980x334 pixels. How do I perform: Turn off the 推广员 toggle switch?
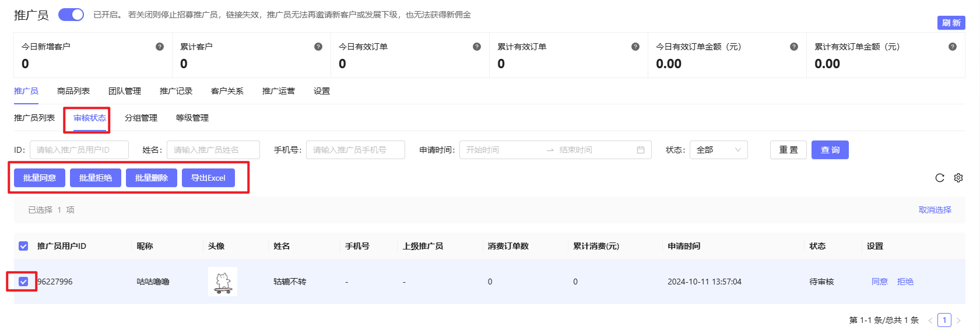(71, 15)
